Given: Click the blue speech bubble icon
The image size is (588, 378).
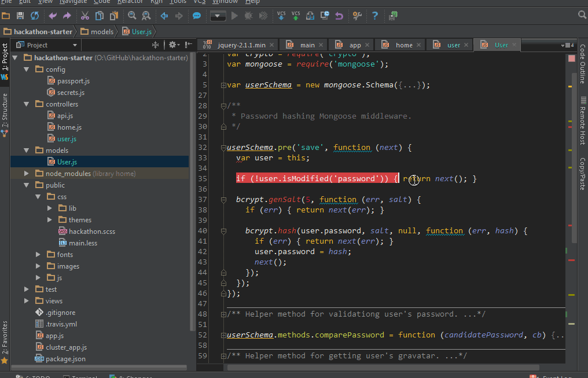Looking at the screenshot, I should click(x=197, y=16).
